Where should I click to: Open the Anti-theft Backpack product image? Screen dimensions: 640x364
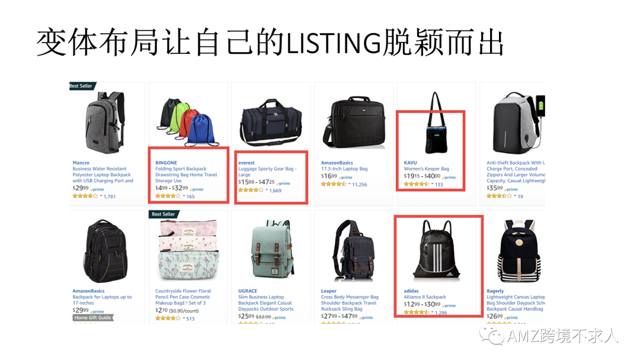517,123
